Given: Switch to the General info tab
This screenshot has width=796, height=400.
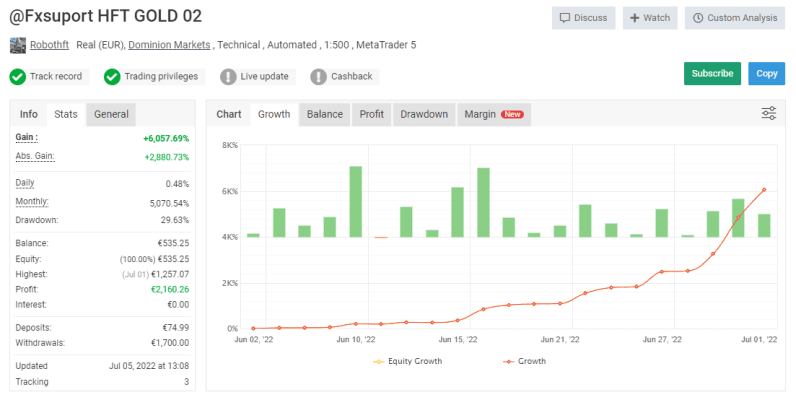Looking at the screenshot, I should [111, 114].
